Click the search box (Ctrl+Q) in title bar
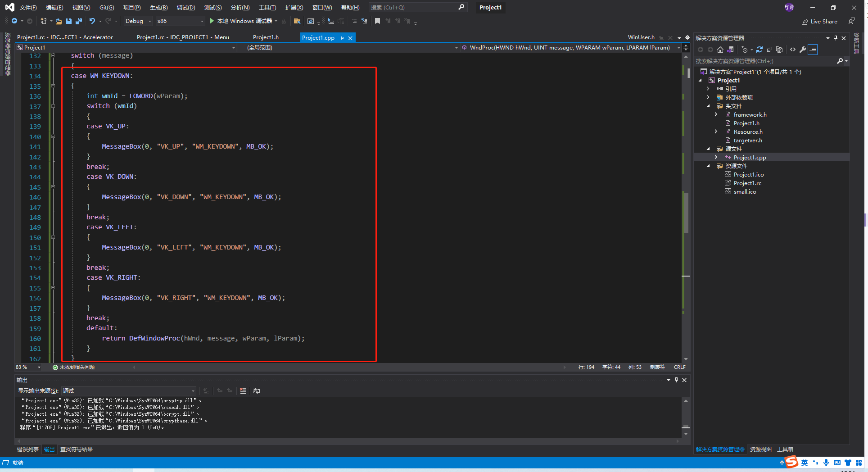The height and width of the screenshot is (472, 868). pyautogui.click(x=417, y=8)
